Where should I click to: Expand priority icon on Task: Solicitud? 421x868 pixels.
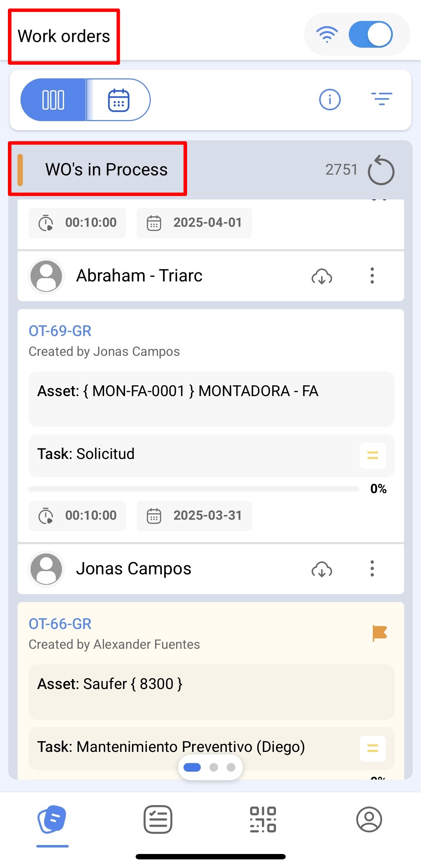372,455
